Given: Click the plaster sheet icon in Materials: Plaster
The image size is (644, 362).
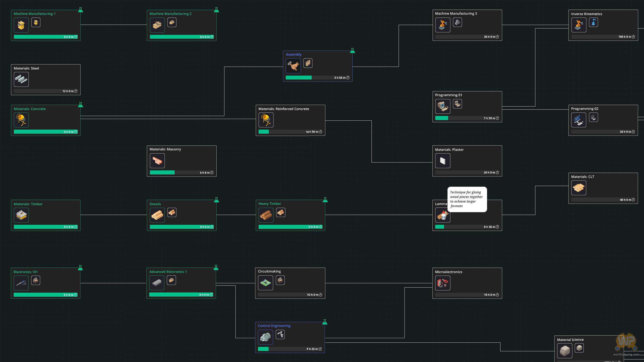Looking at the screenshot, I should click(x=442, y=161).
